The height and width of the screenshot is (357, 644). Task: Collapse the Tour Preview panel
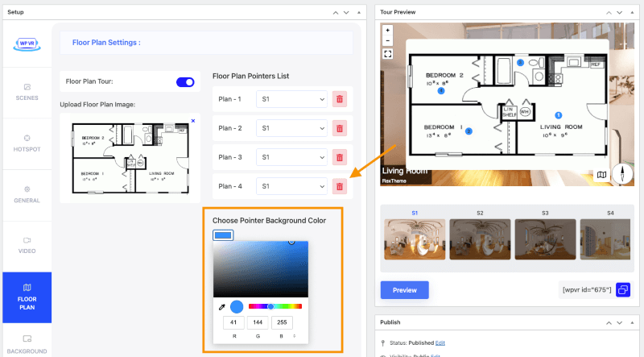coord(632,13)
